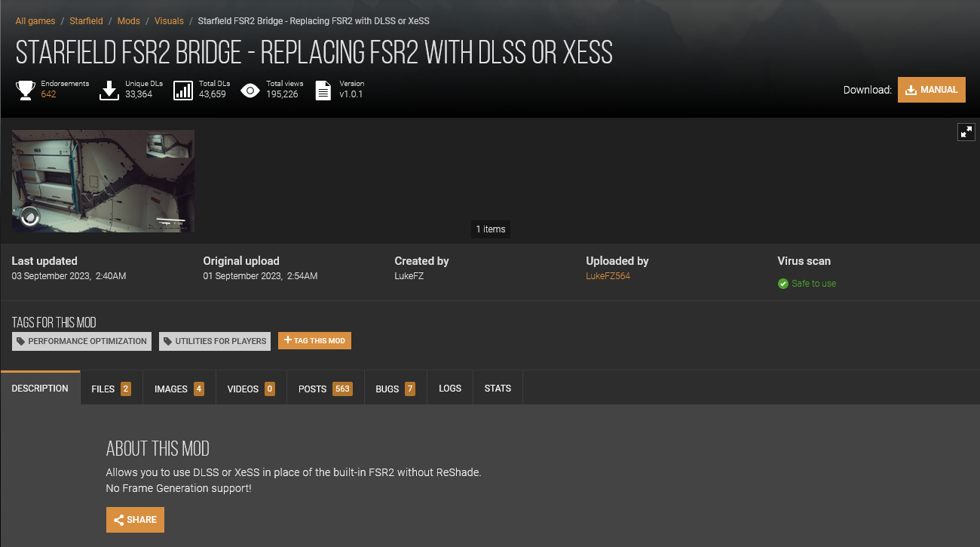Image resolution: width=980 pixels, height=547 pixels.
Task: Click the green Safe to use checkmark
Action: click(x=782, y=284)
